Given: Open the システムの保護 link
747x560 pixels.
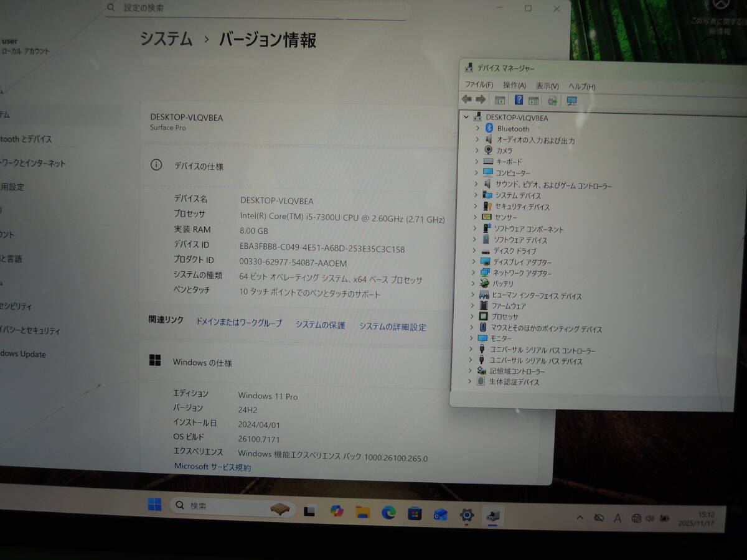Looking at the screenshot, I should pyautogui.click(x=321, y=325).
